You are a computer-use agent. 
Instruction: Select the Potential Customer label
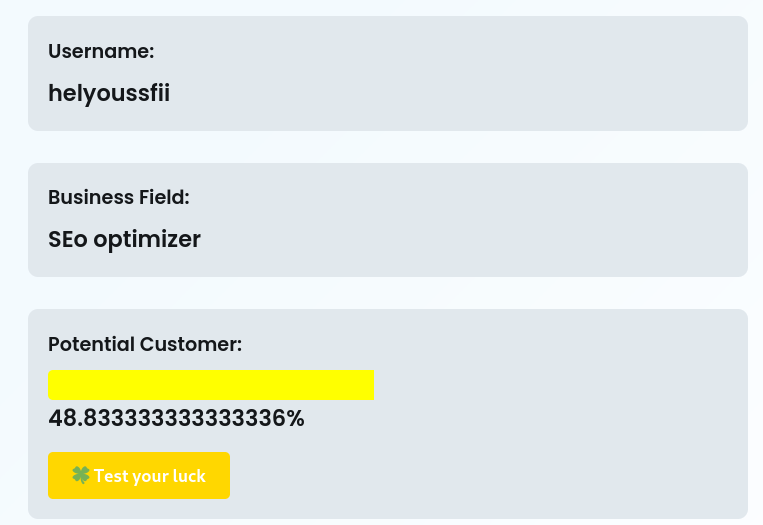click(x=145, y=344)
